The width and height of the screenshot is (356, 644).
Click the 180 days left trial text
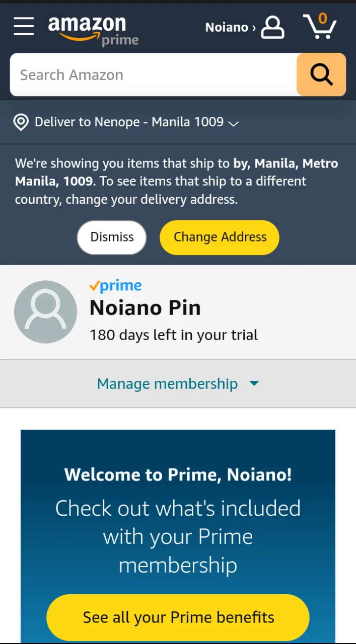(x=174, y=335)
